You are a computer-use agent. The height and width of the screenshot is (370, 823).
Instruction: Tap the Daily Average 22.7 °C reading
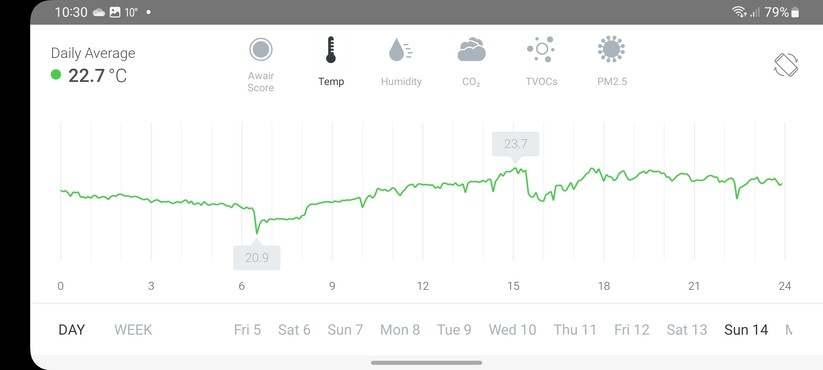click(89, 76)
